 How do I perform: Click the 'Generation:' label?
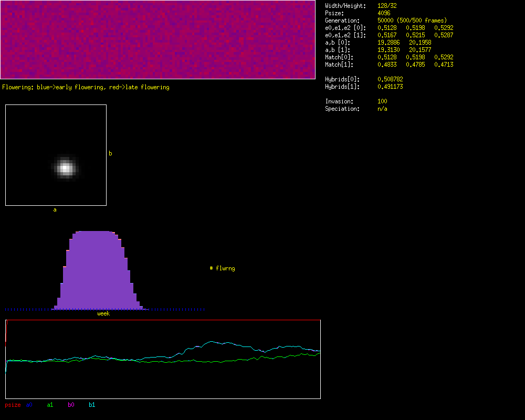point(342,21)
